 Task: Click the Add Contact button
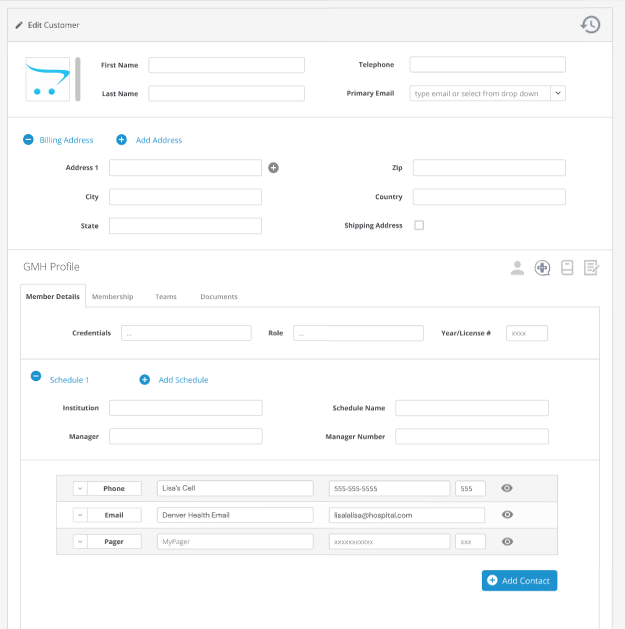pos(519,580)
